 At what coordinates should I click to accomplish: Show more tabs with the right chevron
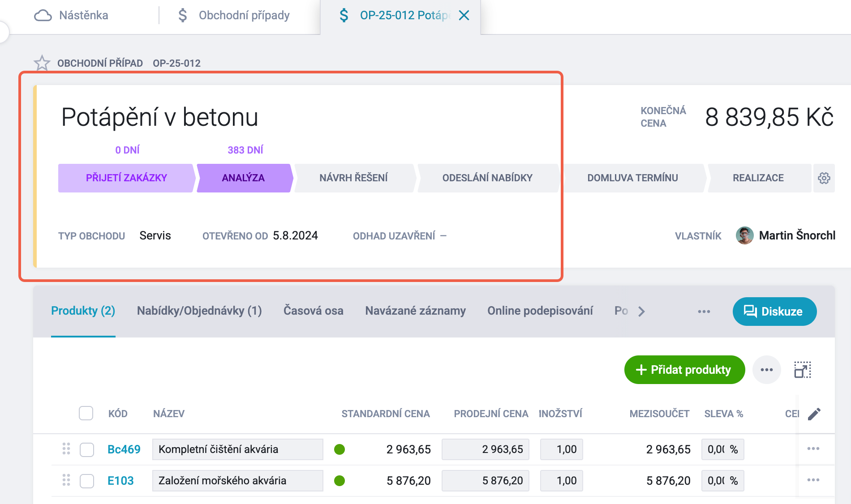click(641, 312)
